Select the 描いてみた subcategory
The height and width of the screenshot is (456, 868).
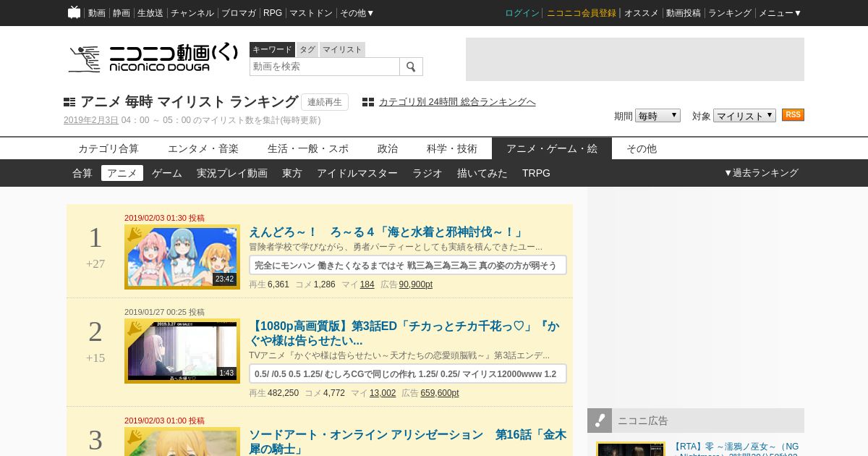[482, 173]
